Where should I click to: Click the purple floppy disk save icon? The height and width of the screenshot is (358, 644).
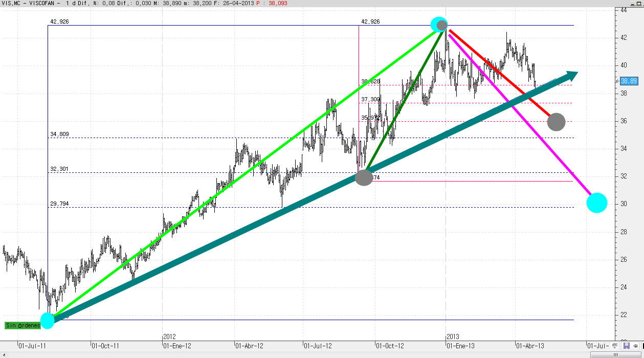coord(626,346)
